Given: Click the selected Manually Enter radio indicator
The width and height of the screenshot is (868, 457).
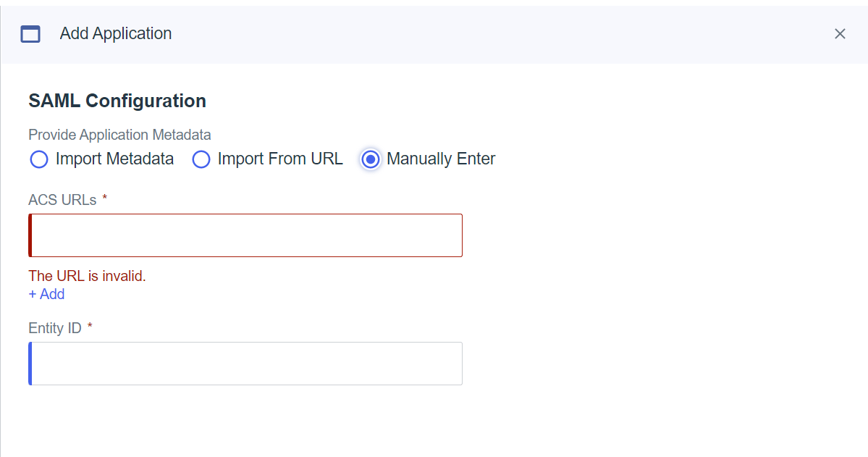Looking at the screenshot, I should click(370, 159).
